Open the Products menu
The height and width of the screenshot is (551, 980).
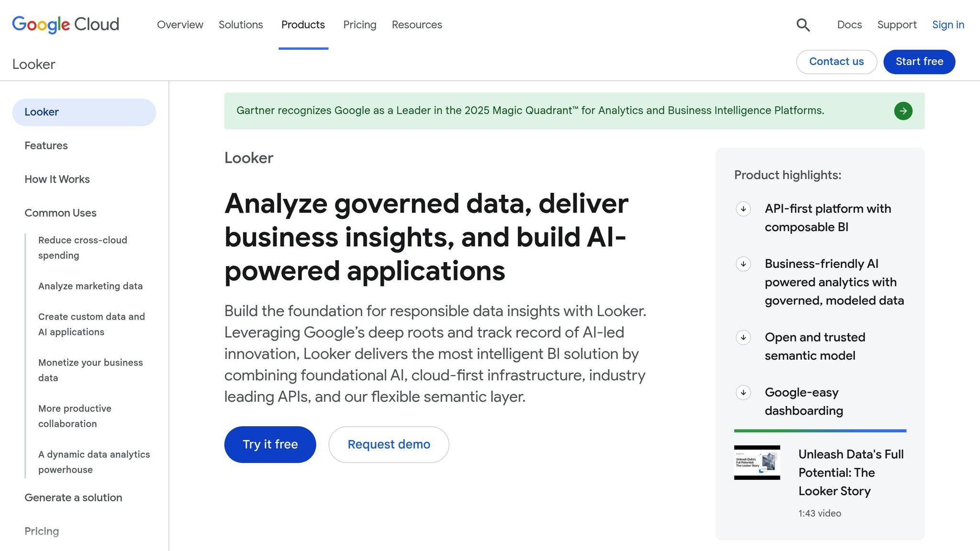pyautogui.click(x=302, y=24)
